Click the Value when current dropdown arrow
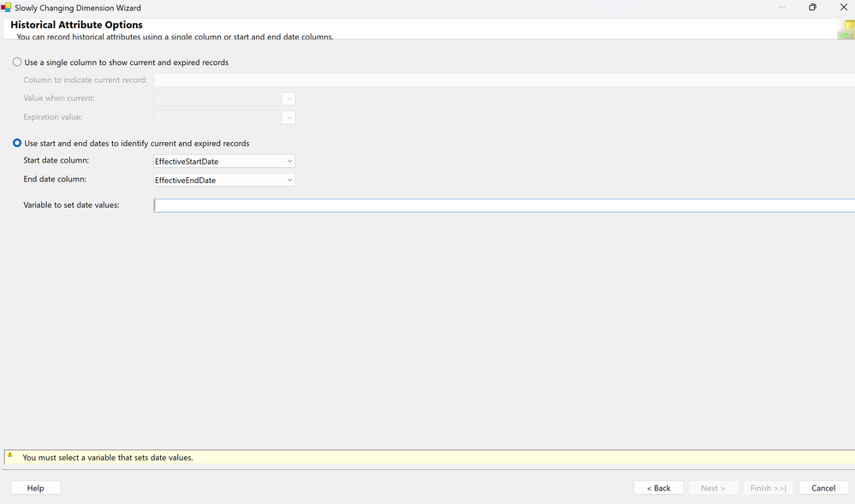The height and width of the screenshot is (504, 855). (x=289, y=98)
